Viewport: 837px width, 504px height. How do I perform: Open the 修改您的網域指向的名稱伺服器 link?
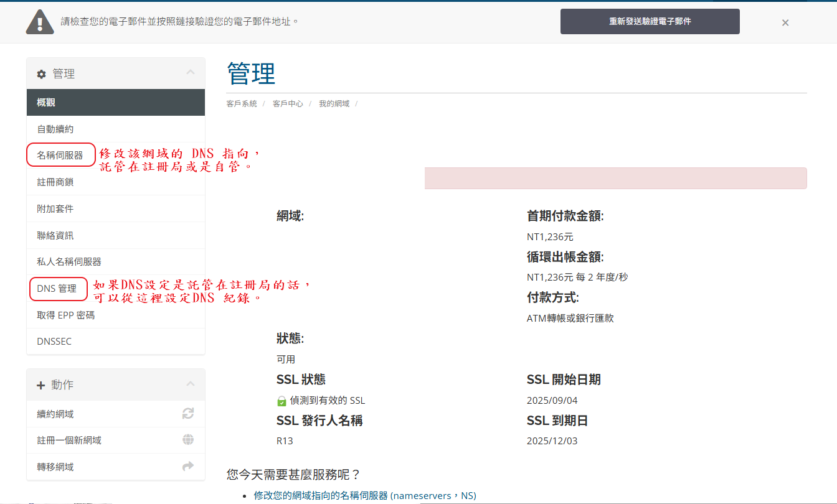click(x=320, y=495)
